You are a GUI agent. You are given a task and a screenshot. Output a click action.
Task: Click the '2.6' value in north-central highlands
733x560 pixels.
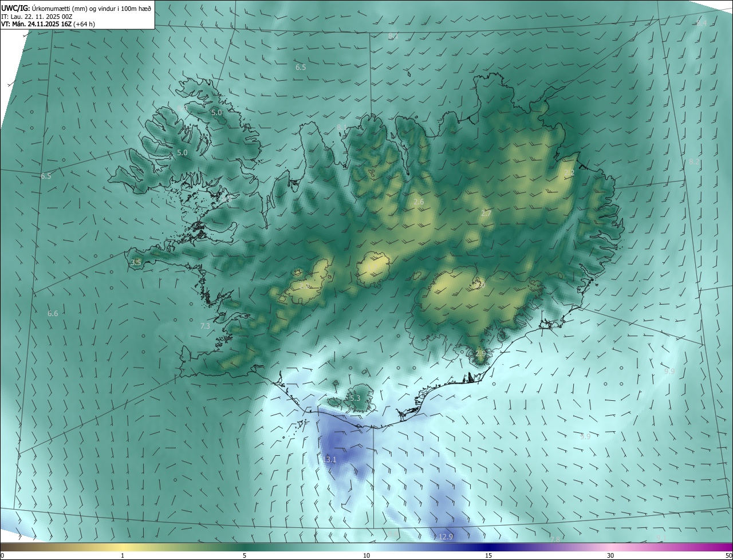click(x=419, y=202)
